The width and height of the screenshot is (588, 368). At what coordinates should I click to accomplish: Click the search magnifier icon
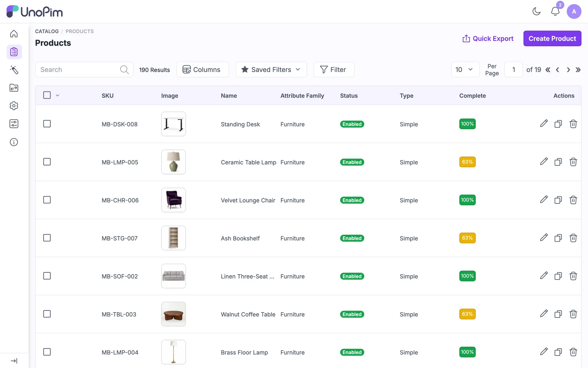click(x=125, y=70)
